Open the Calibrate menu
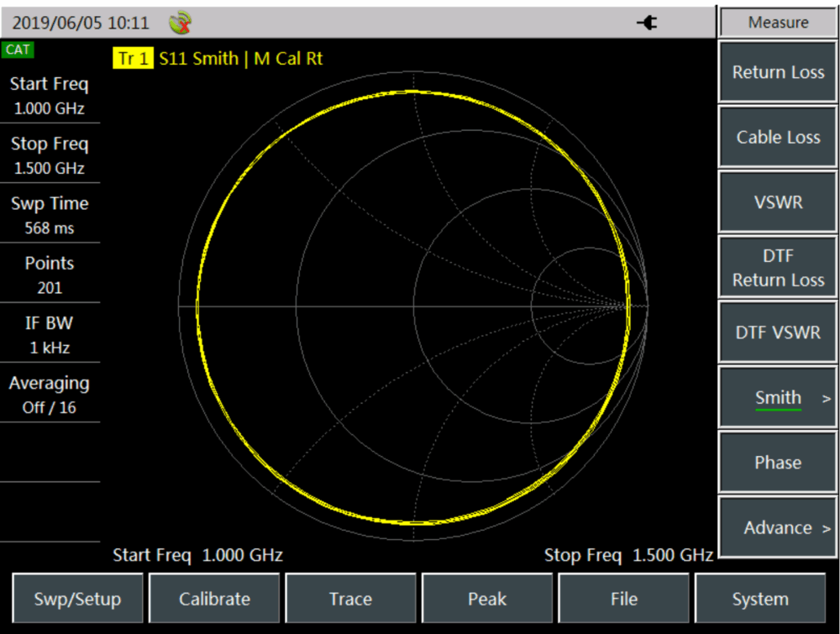This screenshot has height=634, width=840. tap(214, 599)
